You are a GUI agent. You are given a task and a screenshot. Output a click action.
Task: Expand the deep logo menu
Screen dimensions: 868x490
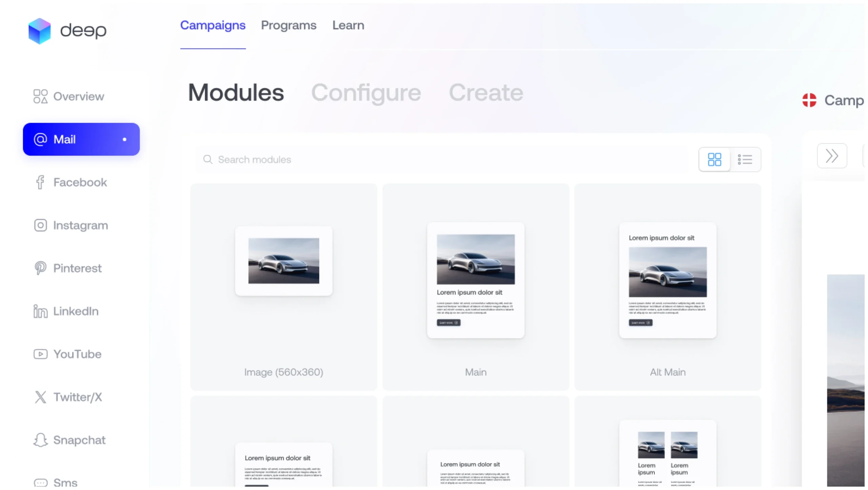coord(67,30)
